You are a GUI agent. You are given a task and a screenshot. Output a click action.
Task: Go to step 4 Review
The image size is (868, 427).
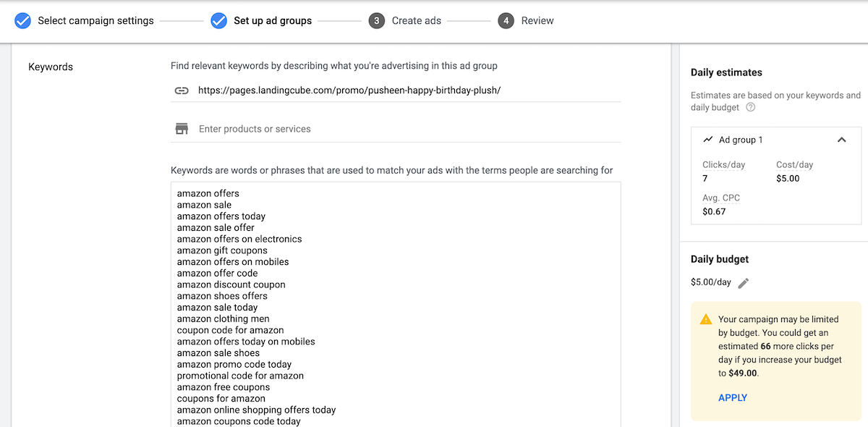pos(537,20)
